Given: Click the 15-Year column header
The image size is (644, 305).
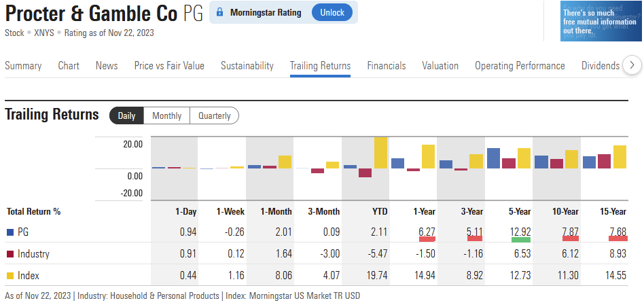Looking at the screenshot, I should pyautogui.click(x=612, y=212).
